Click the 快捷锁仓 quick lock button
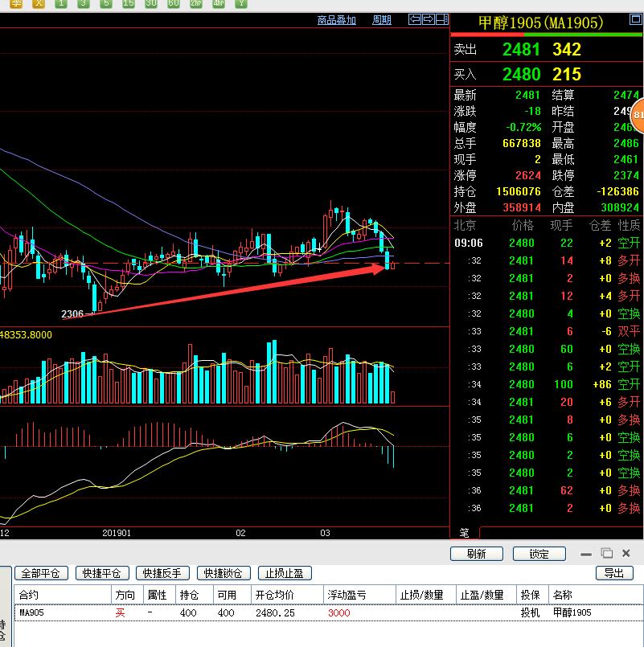This screenshot has height=647, width=644. [224, 573]
